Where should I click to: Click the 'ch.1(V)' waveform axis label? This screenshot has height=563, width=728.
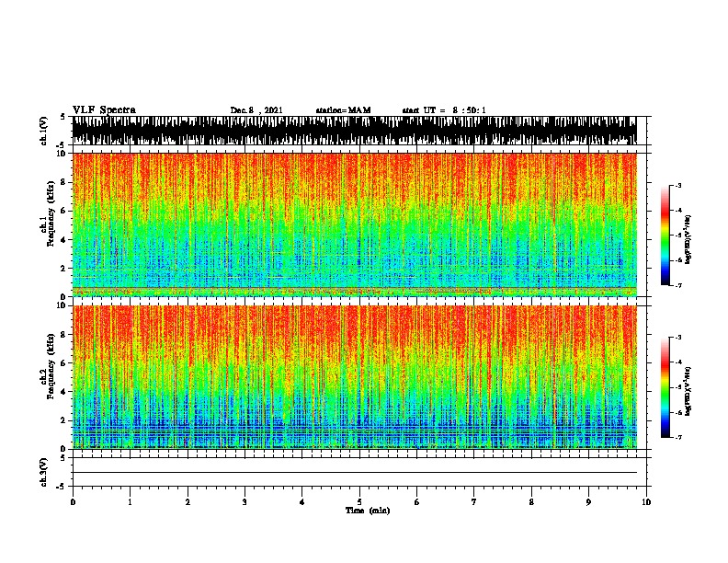click(43, 131)
